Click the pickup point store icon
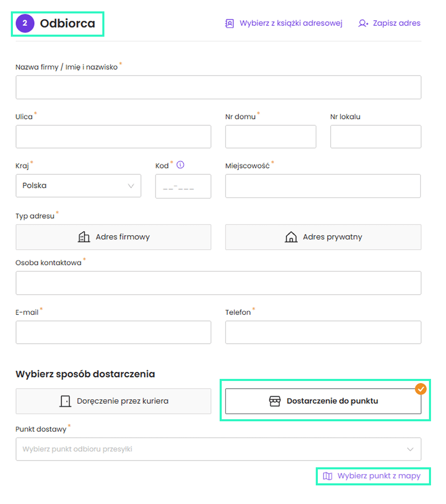Image resolution: width=446 pixels, height=504 pixels. pos(275,401)
